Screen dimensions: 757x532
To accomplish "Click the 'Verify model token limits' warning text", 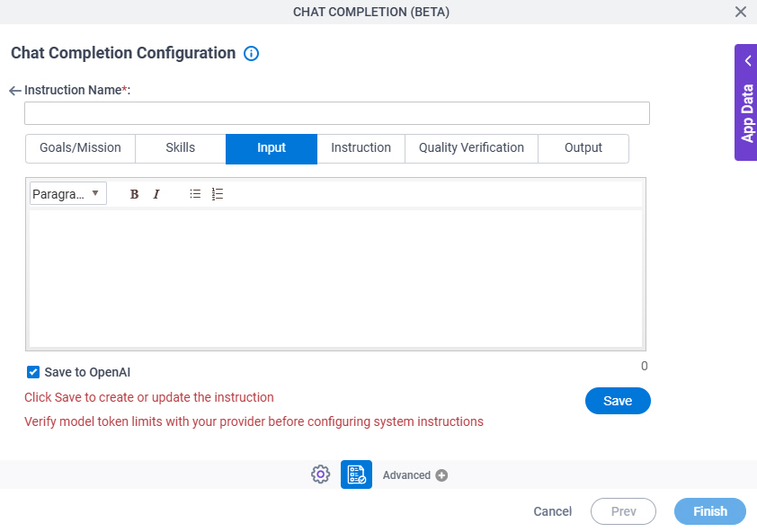I will point(254,421).
